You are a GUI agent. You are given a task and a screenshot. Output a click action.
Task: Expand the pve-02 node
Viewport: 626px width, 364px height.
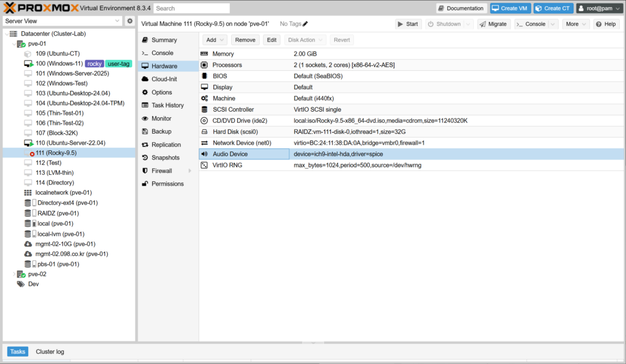14,274
